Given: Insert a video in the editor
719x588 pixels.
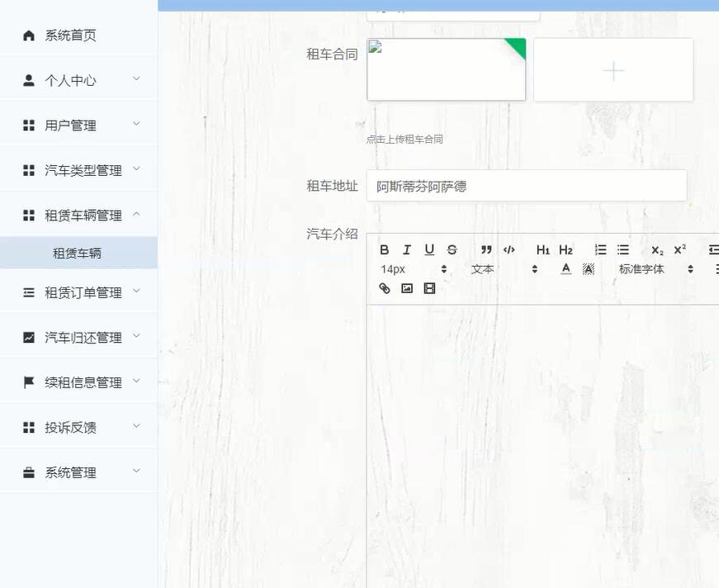Looking at the screenshot, I should [429, 288].
